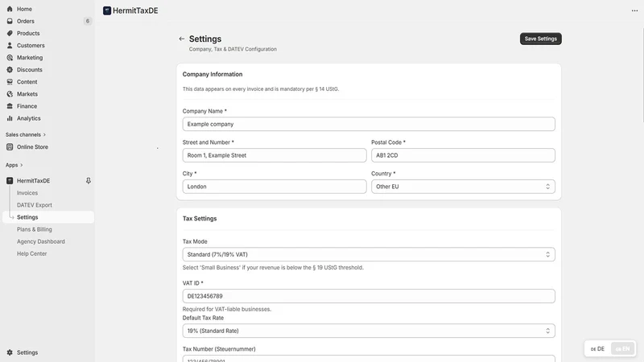Click the Postal Code field
Image resolution: width=644 pixels, height=362 pixels.
(x=463, y=155)
